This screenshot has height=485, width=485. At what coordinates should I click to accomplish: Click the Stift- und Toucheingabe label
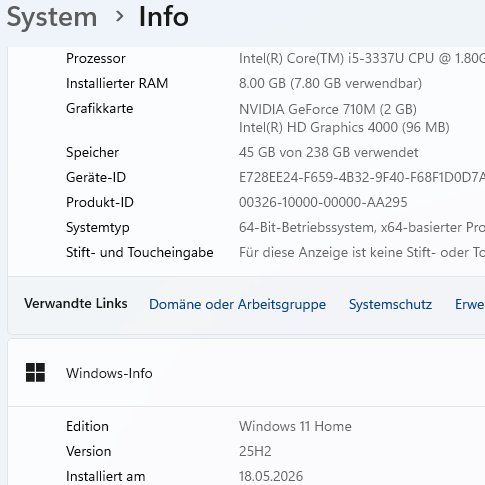coord(140,252)
